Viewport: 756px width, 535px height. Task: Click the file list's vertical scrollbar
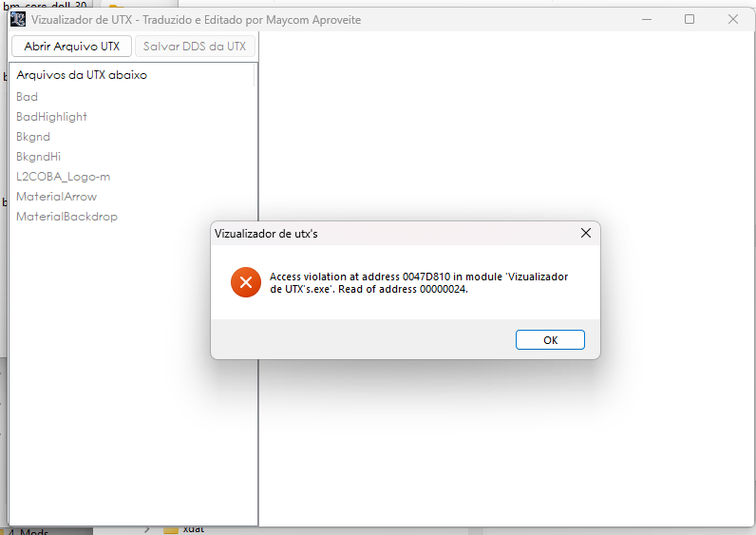click(x=255, y=75)
